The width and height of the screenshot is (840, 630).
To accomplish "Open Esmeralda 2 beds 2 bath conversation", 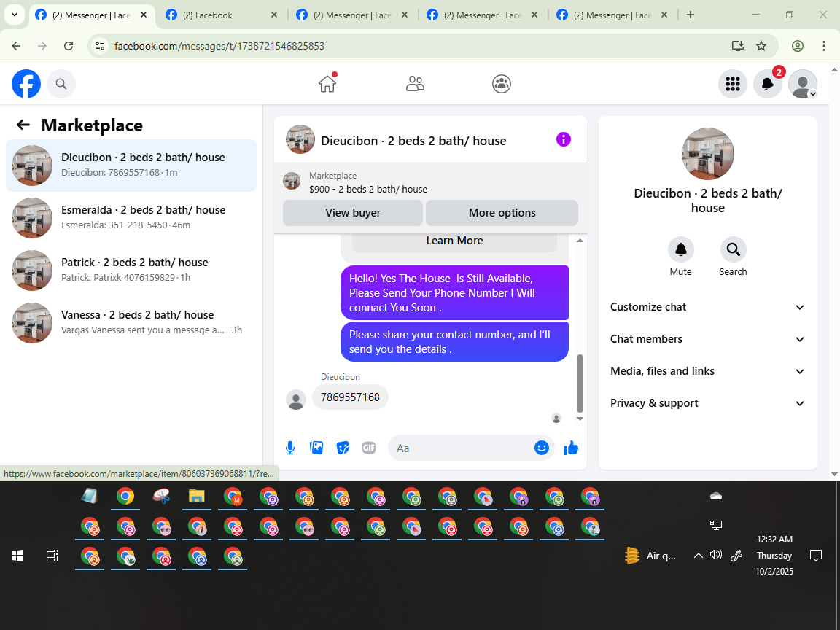I will (131, 217).
